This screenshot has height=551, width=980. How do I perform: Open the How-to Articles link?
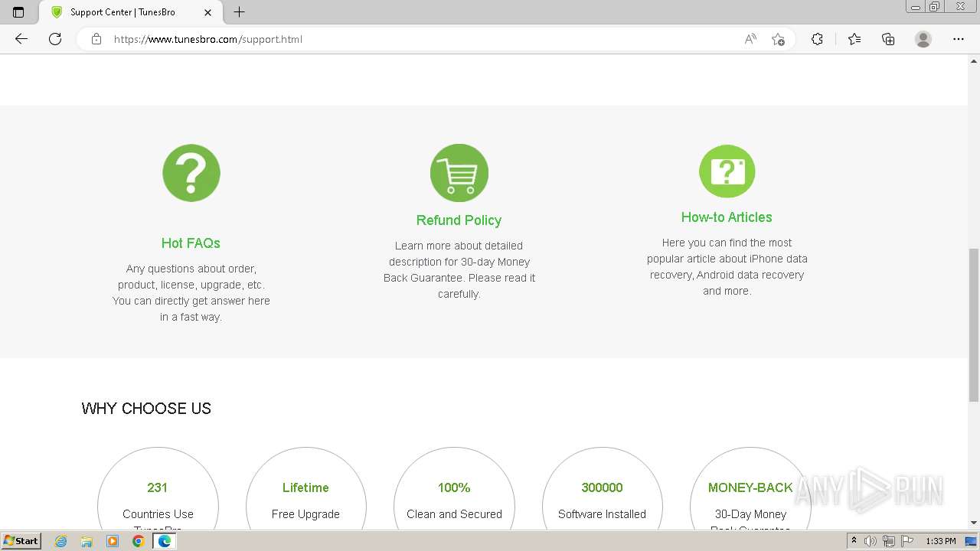pyautogui.click(x=727, y=217)
